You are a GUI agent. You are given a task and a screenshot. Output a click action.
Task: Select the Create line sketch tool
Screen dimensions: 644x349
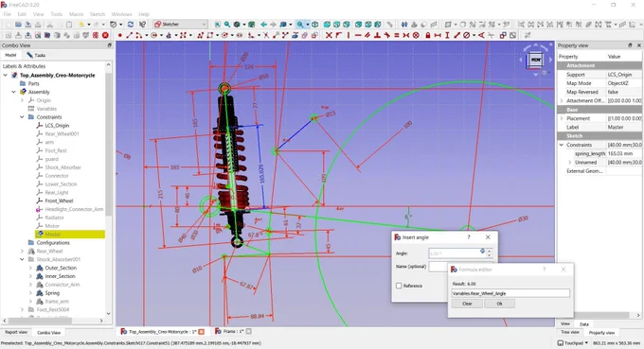[130, 35]
